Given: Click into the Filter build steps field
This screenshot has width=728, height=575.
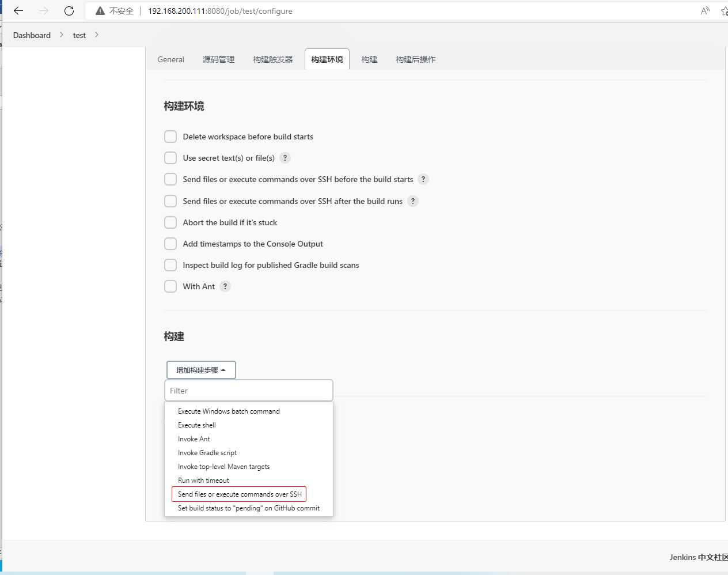Looking at the screenshot, I should click(249, 391).
